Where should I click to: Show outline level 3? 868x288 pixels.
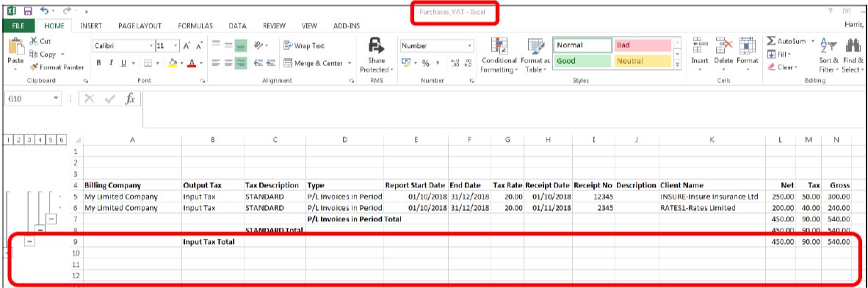click(x=29, y=139)
